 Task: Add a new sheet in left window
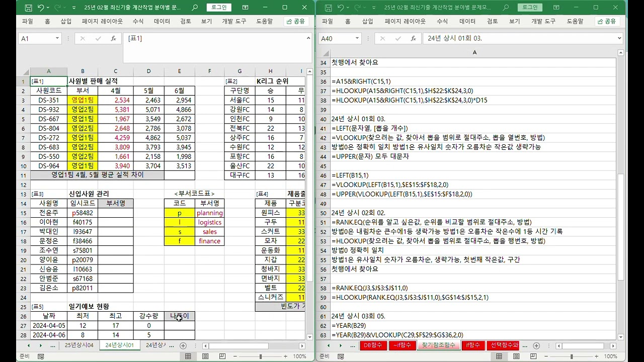tap(183, 345)
